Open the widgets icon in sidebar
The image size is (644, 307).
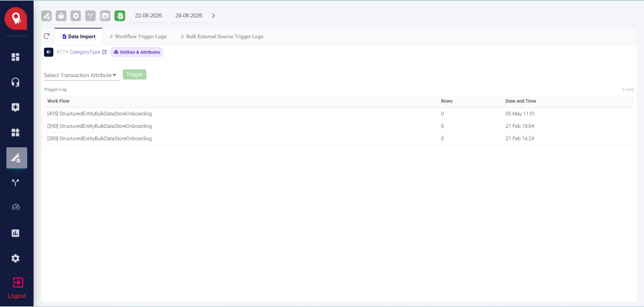pyautogui.click(x=15, y=133)
